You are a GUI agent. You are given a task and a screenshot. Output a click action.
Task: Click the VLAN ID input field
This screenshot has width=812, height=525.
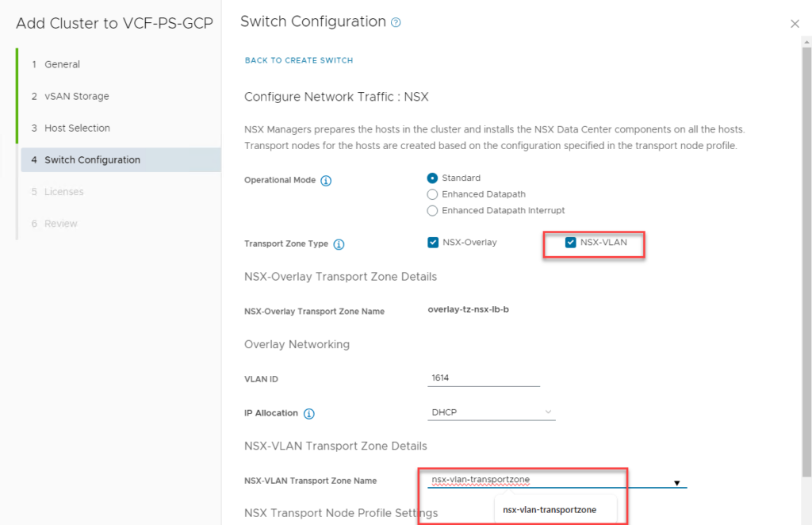(483, 378)
